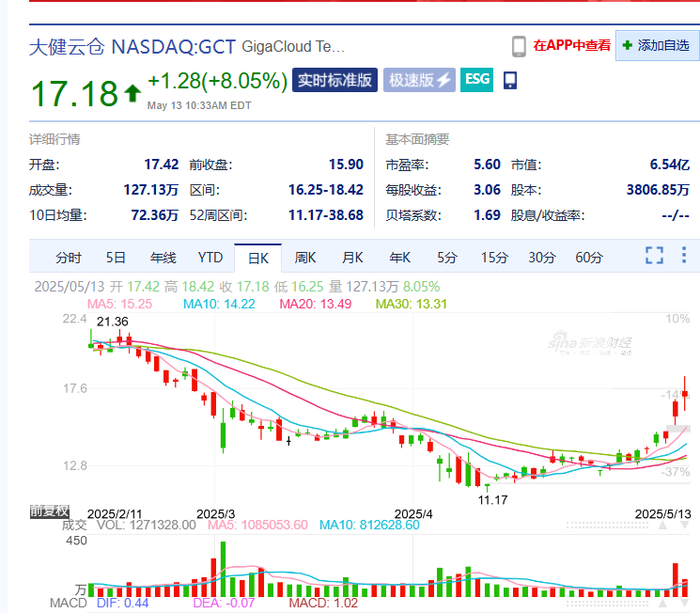Click the 2025/2/11 date axis label
Screen dimensions: 700x613
[115, 514]
